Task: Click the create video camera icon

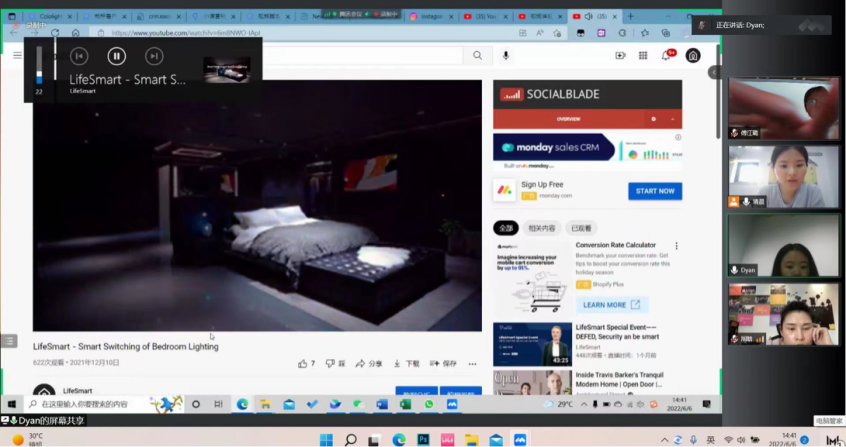Action: pos(620,56)
